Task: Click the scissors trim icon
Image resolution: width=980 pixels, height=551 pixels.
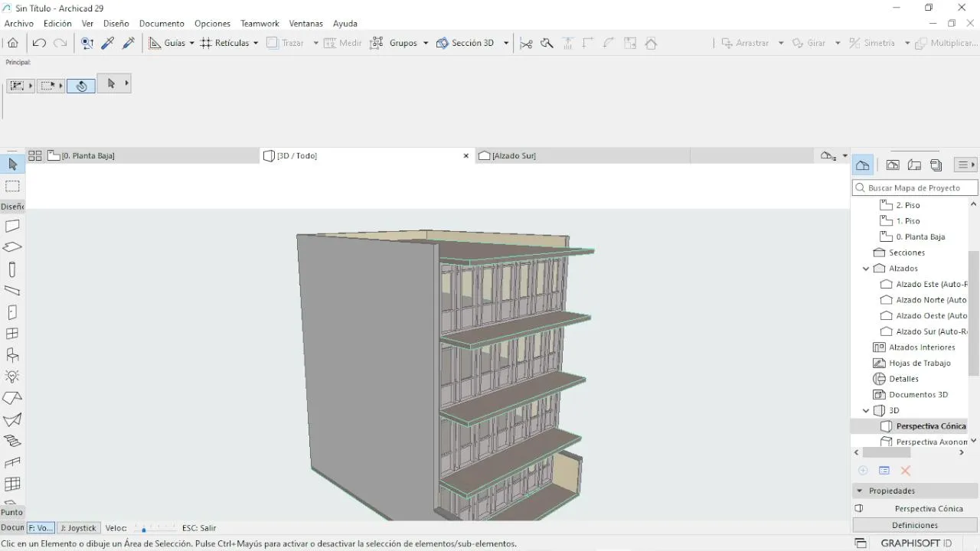Action: pos(526,43)
